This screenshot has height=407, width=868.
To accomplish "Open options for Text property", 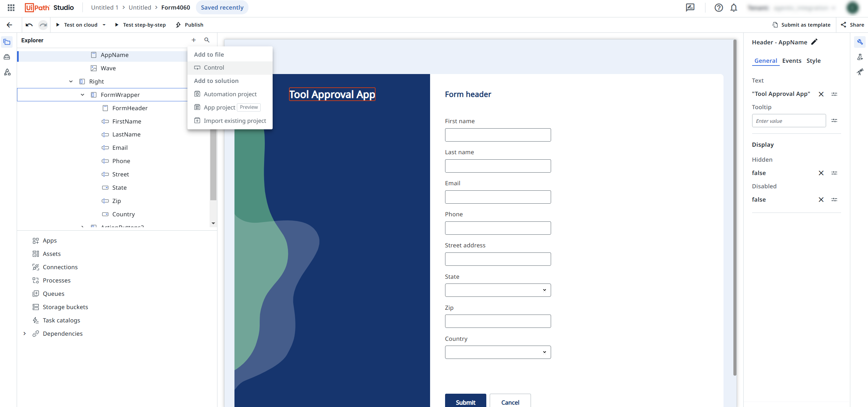I will coord(834,94).
